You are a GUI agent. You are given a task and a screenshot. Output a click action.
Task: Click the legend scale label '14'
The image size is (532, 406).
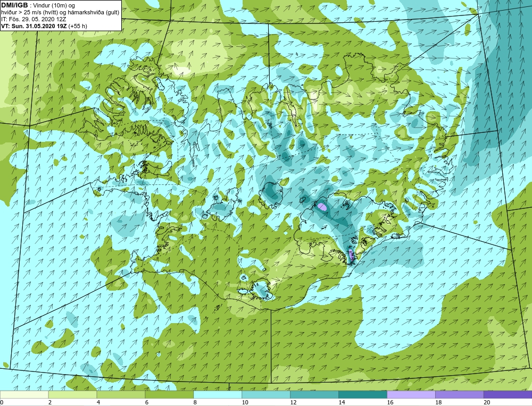[342, 403]
